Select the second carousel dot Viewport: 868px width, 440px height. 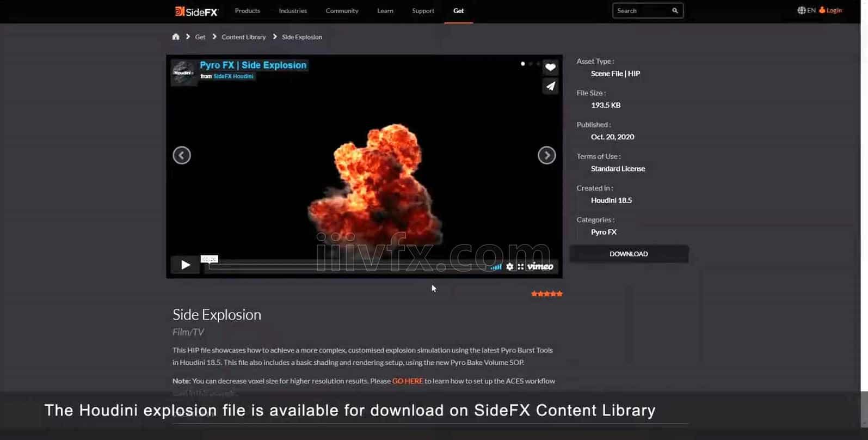[531, 64]
